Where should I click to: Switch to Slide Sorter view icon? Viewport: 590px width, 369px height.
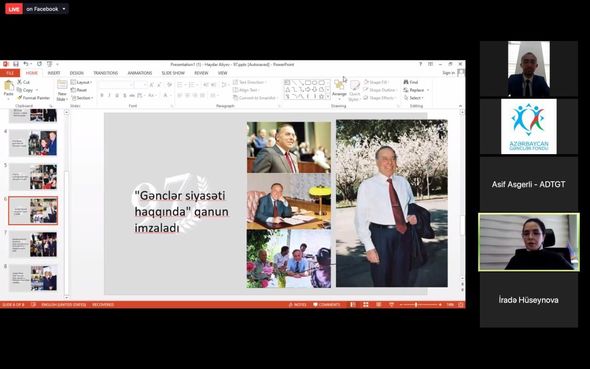pyautogui.click(x=366, y=305)
